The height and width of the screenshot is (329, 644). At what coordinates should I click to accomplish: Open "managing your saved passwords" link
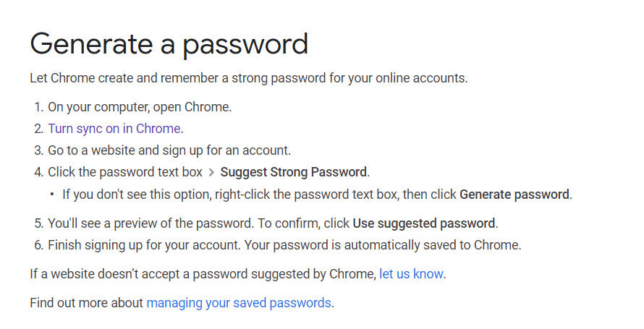coord(239,303)
